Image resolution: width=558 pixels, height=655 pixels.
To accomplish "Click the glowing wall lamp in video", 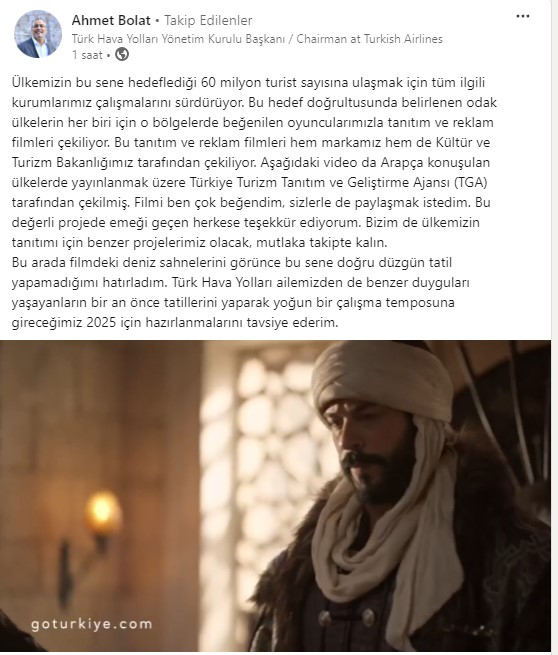I will [x=103, y=512].
